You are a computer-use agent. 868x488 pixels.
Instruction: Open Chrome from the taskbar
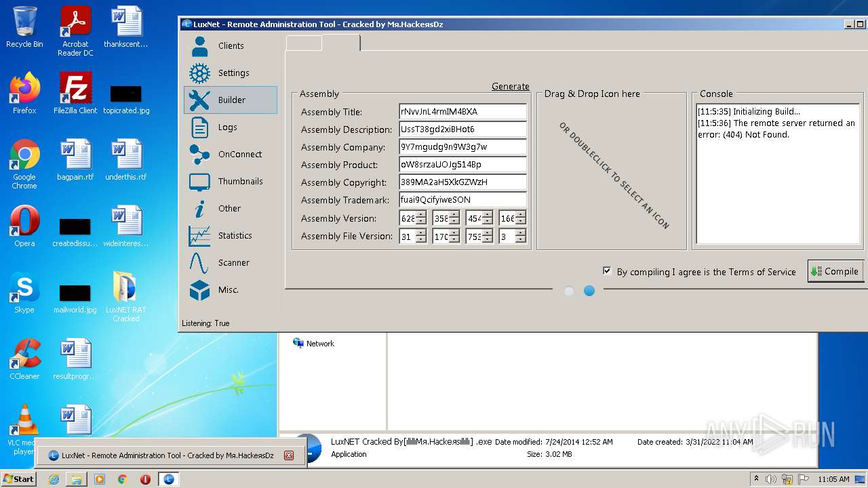point(123,479)
